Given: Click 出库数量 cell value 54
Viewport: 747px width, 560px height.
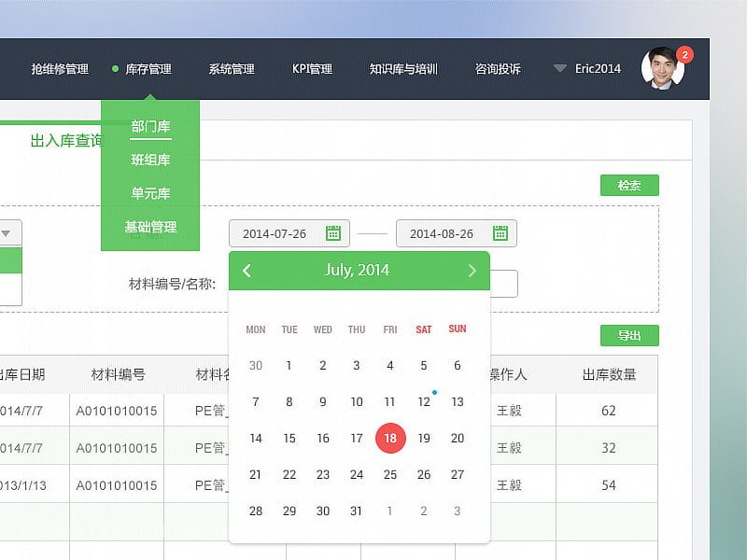Looking at the screenshot, I should 609,485.
